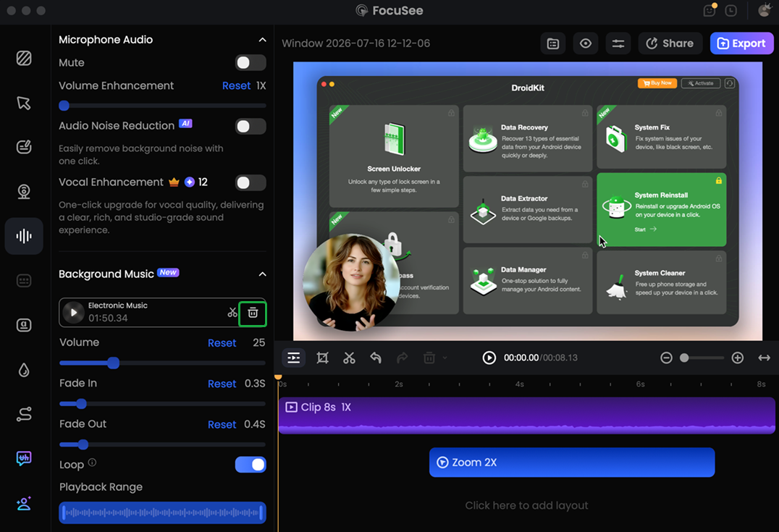779x532 pixels.
Task: Click the Export button
Action: tap(742, 43)
